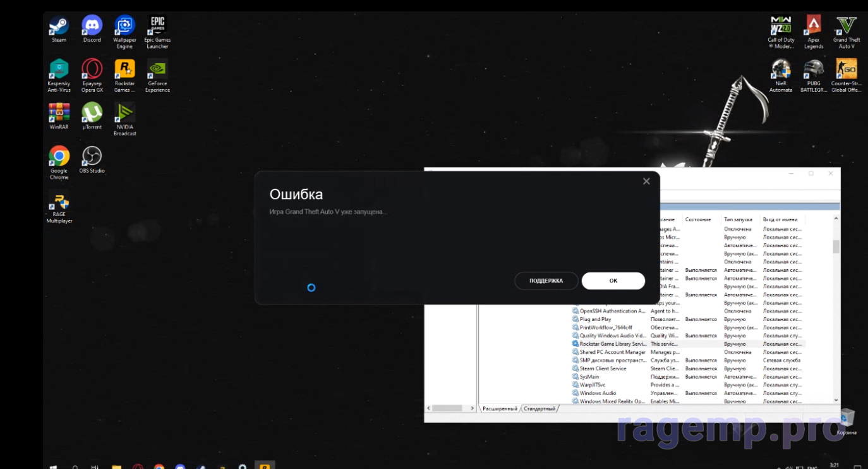Open the Discord desktop shortcut
Screen dimensions: 868x469
click(x=92, y=26)
